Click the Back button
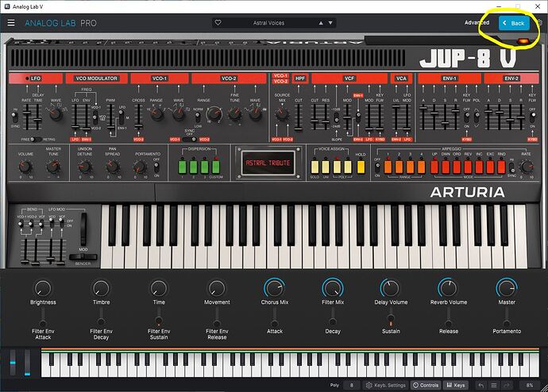This screenshot has height=392, width=548. pyautogui.click(x=514, y=23)
